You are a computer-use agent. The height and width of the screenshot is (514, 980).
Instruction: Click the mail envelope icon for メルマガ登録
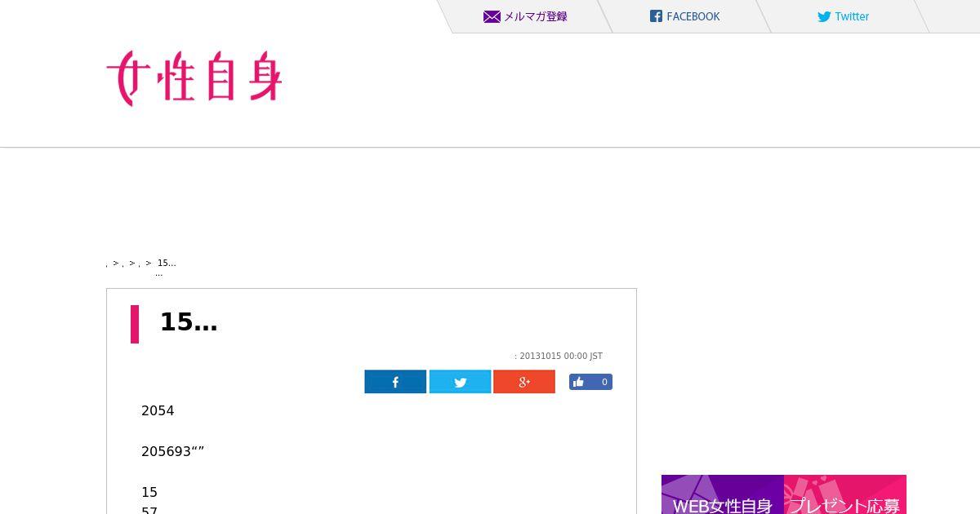click(492, 16)
